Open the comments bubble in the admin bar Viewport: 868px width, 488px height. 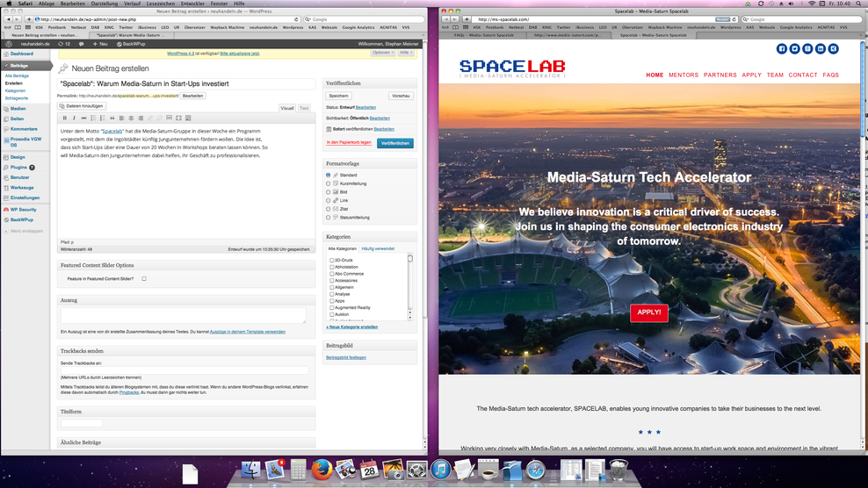[x=82, y=44]
